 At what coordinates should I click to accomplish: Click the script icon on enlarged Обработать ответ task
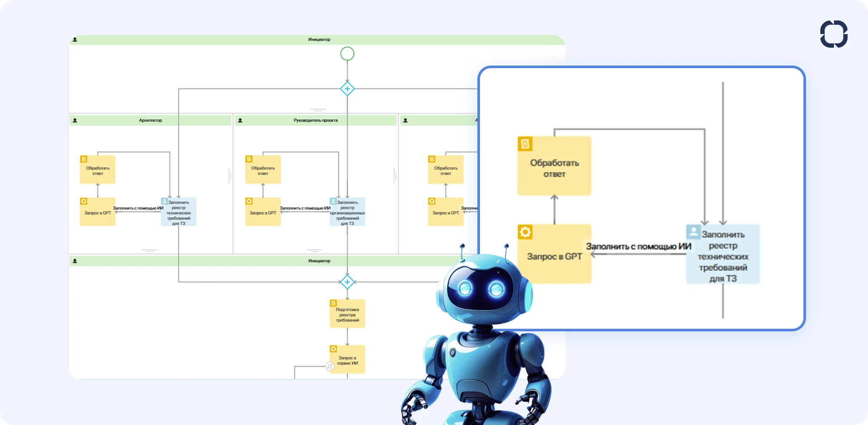[525, 144]
